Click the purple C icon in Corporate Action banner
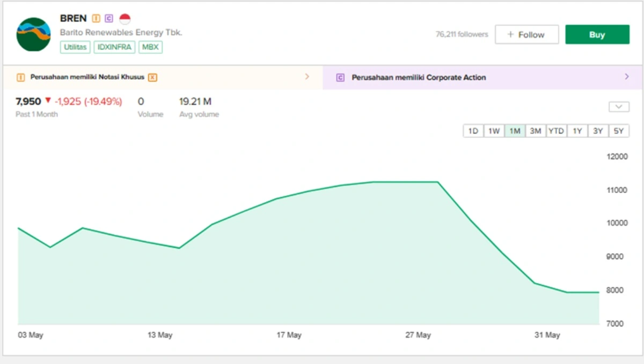 (x=340, y=77)
